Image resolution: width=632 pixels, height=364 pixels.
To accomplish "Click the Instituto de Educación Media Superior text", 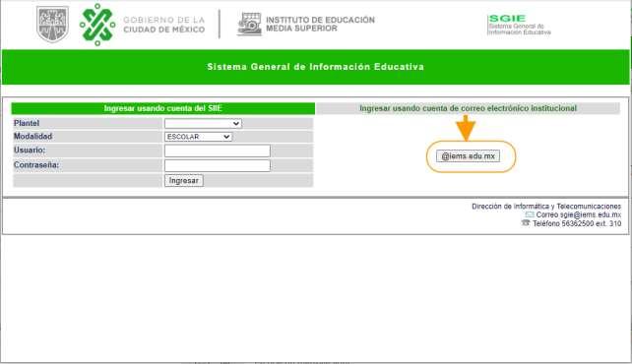I will (321, 25).
